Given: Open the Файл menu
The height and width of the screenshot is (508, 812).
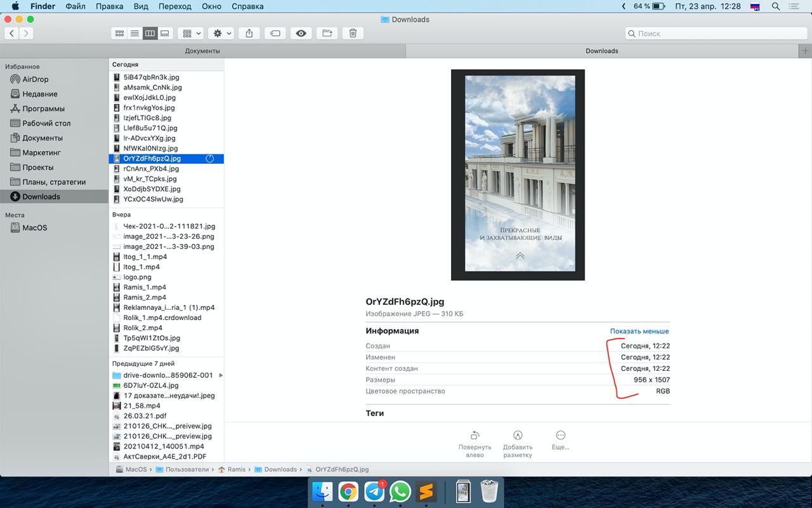Looking at the screenshot, I should [x=75, y=6].
